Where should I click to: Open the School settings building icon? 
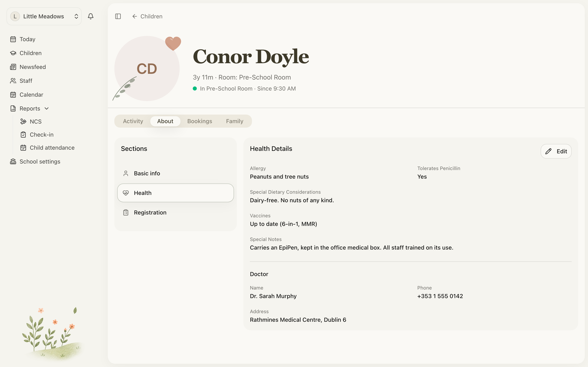point(13,161)
